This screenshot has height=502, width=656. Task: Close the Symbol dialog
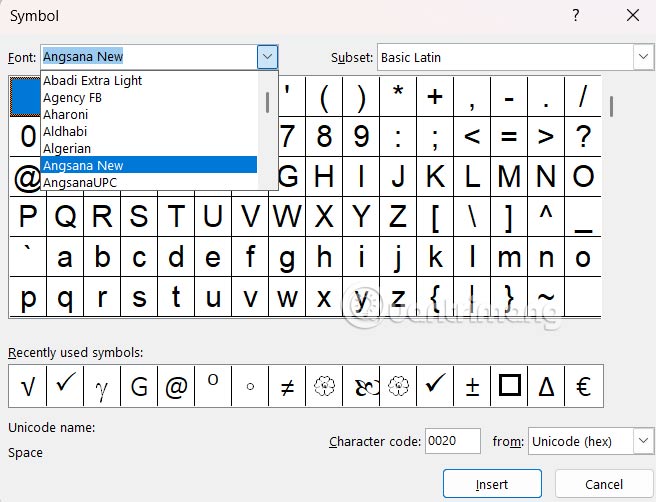(x=633, y=15)
